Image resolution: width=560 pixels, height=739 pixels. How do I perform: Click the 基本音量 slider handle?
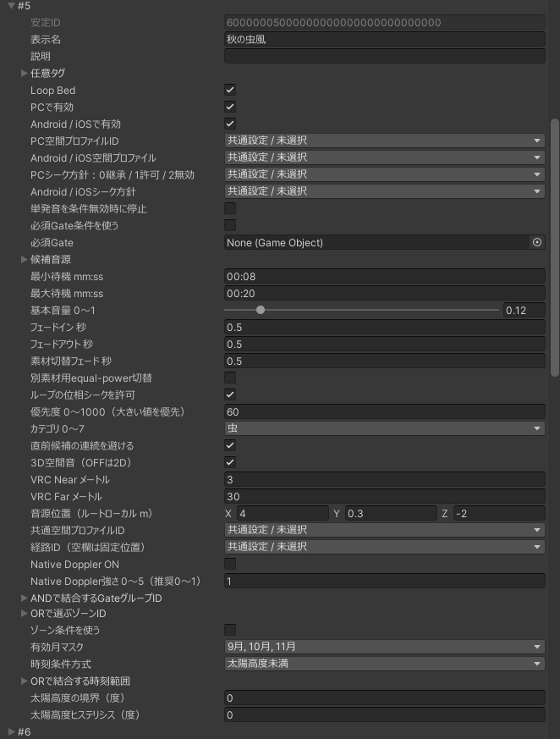point(261,310)
